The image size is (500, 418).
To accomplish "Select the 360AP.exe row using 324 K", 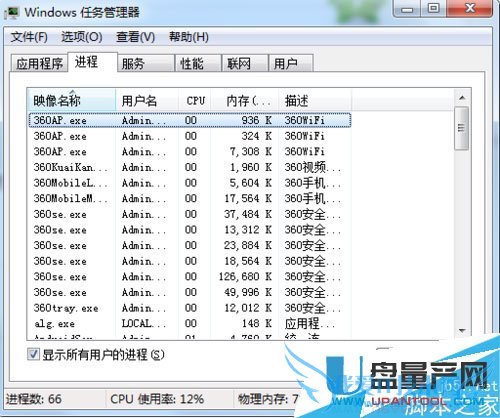I will [x=190, y=136].
